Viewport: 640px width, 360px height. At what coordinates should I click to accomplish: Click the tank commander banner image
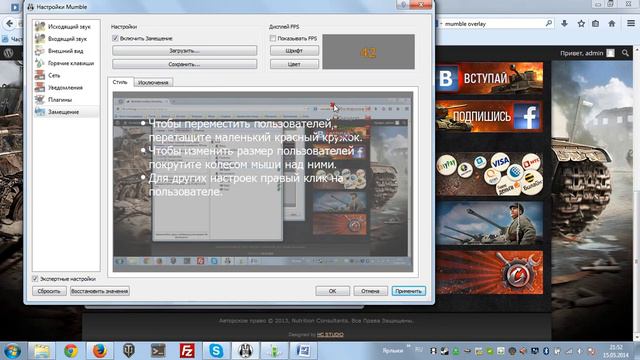point(489,223)
